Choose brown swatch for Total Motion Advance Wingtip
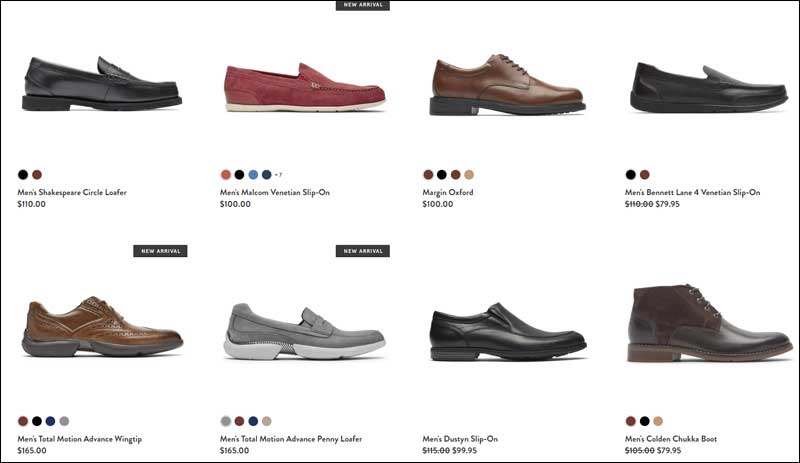This screenshot has width=800, height=463. (23, 421)
